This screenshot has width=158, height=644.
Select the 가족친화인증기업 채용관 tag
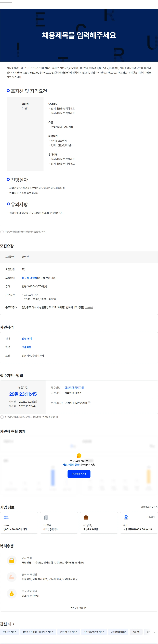click(94, 632)
